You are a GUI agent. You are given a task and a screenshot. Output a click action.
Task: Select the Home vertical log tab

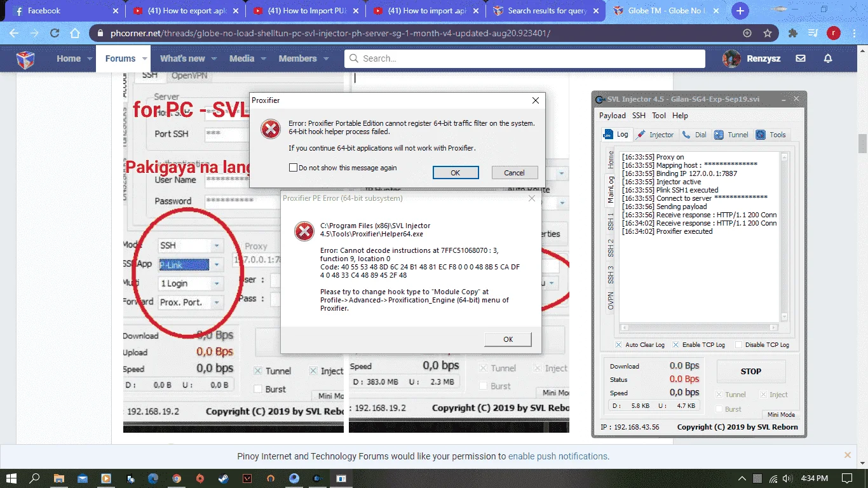[x=611, y=159]
